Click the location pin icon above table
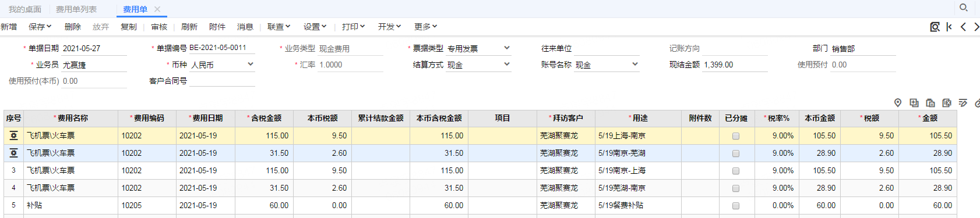Viewport: 980px width, 218px height. pos(898,103)
